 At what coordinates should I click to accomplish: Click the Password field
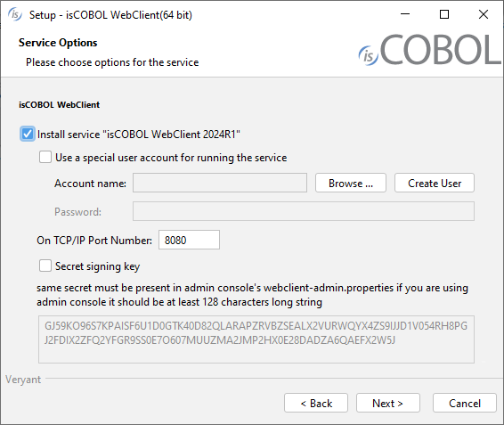point(304,211)
